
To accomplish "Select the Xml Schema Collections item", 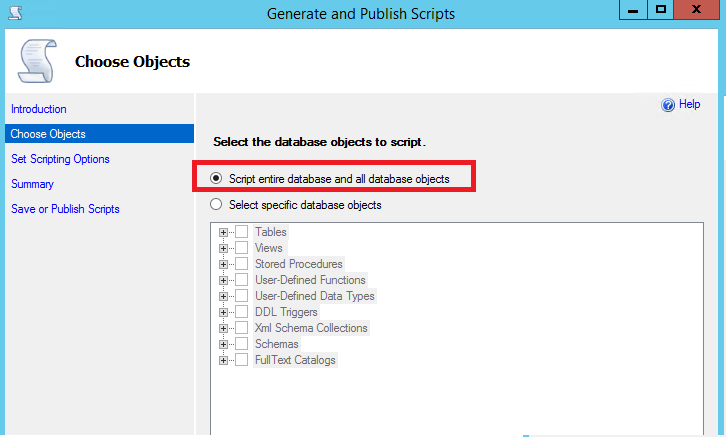I will [311, 328].
